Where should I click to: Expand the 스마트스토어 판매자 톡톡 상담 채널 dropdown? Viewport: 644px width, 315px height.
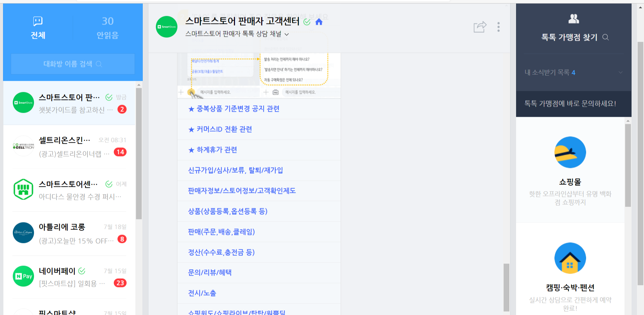click(286, 34)
